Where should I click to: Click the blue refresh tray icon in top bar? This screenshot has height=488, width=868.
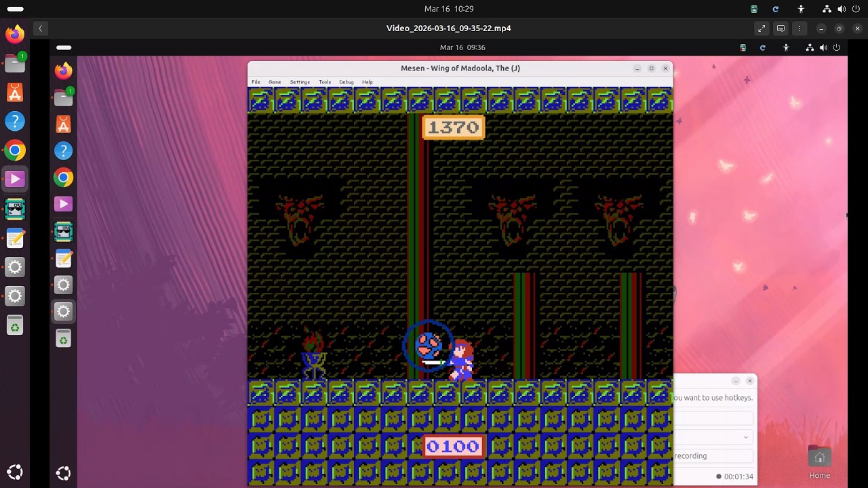[x=776, y=9]
